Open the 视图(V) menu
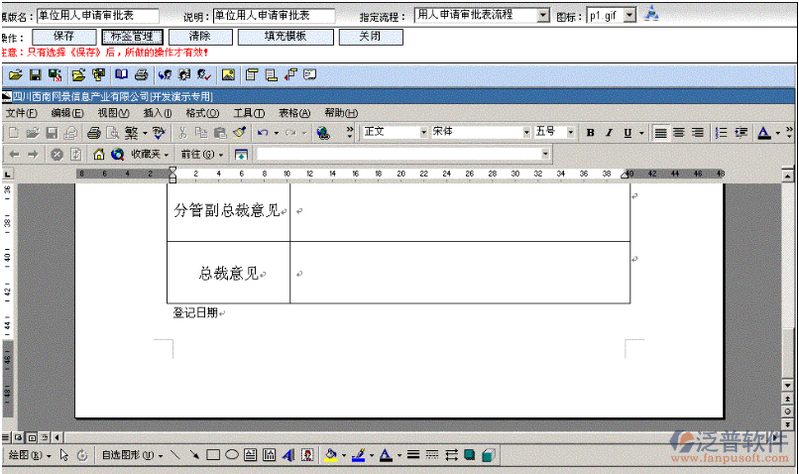Image resolution: width=799 pixels, height=474 pixels. 113,113
